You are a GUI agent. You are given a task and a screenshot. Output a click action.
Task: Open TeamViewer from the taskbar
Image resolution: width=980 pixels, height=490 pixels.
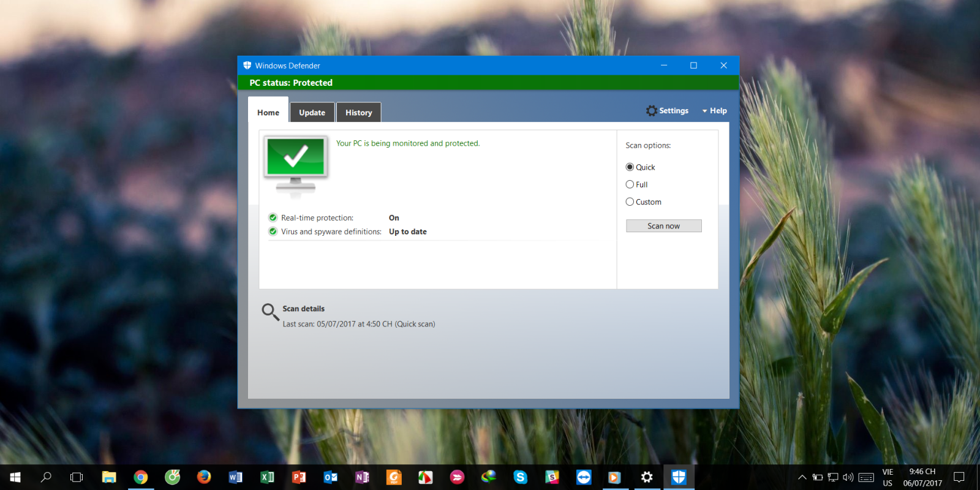584,477
